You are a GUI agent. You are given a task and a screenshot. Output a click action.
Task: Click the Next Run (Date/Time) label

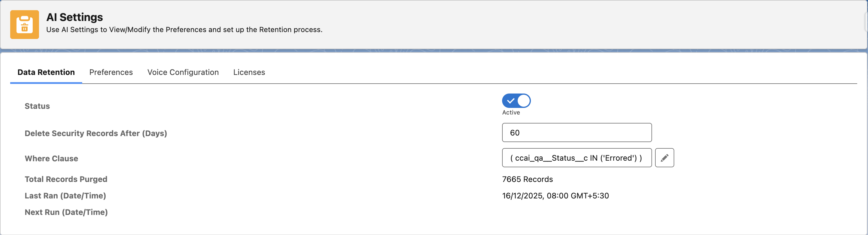pyautogui.click(x=66, y=212)
